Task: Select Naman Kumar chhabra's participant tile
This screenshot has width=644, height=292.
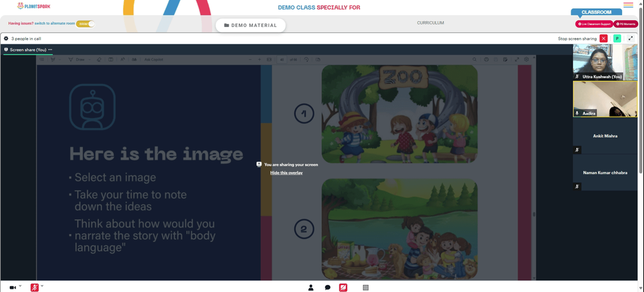Action: pos(605,172)
